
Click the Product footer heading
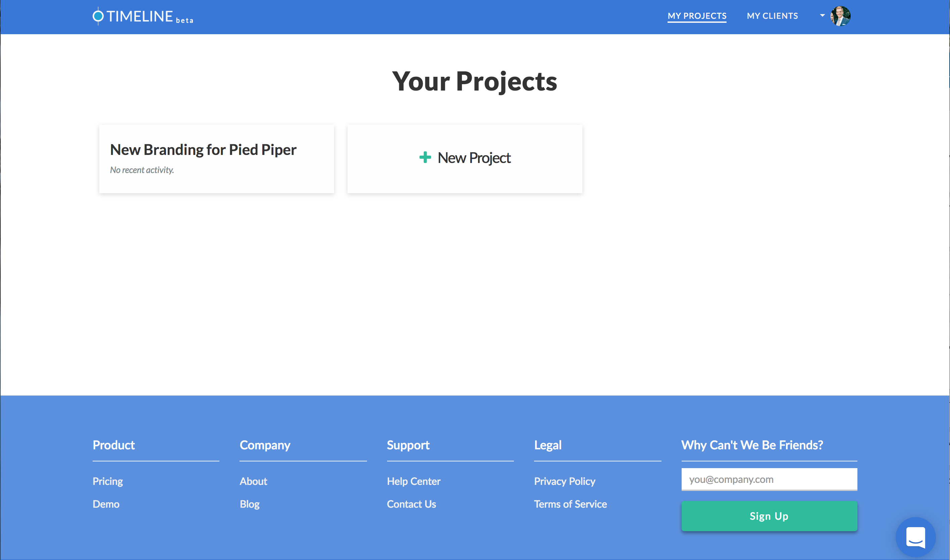coord(114,445)
